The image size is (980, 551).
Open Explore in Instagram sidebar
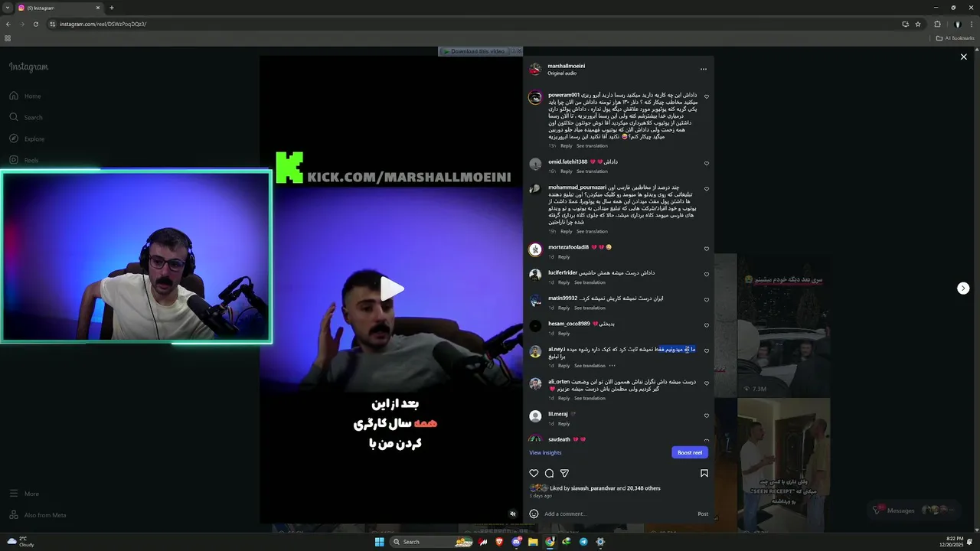(27, 139)
